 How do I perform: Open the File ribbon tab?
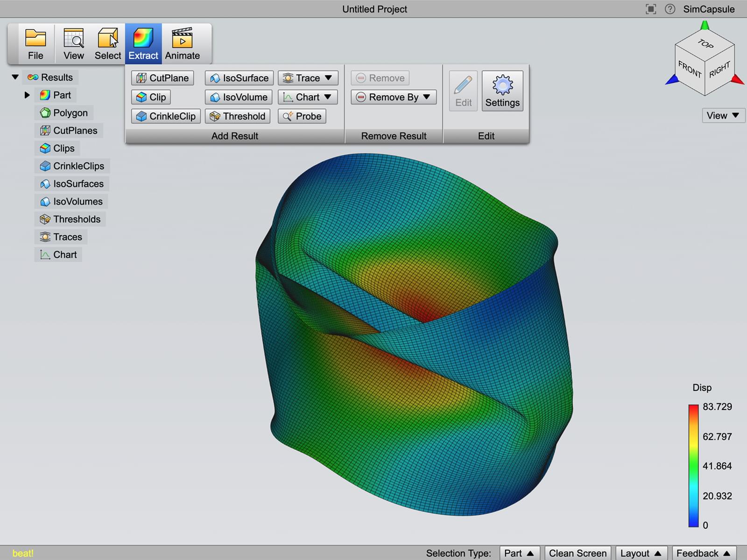(35, 44)
